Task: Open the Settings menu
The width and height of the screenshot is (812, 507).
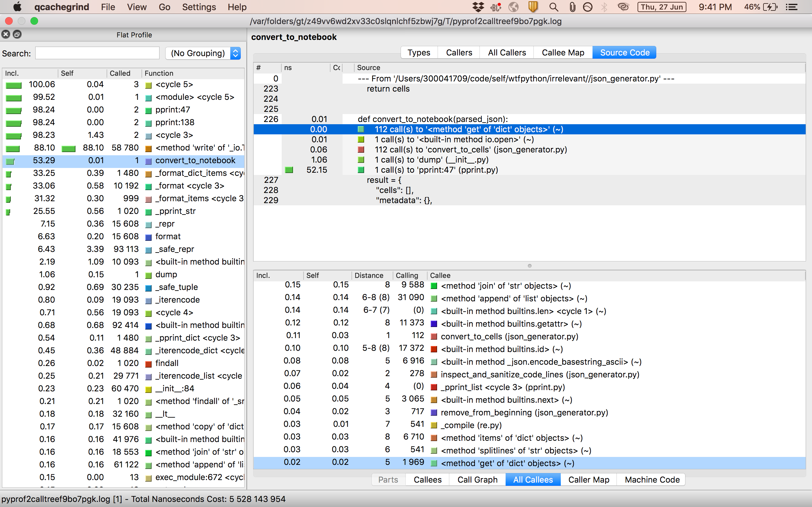Action: coord(199,7)
